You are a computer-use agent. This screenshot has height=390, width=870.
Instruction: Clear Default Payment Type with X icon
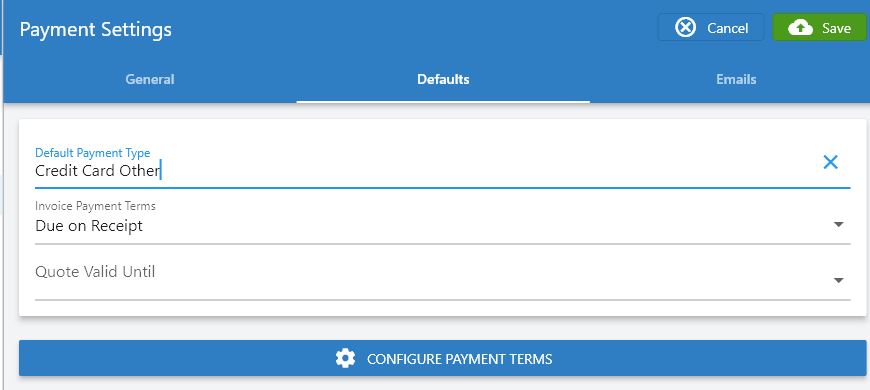click(830, 162)
